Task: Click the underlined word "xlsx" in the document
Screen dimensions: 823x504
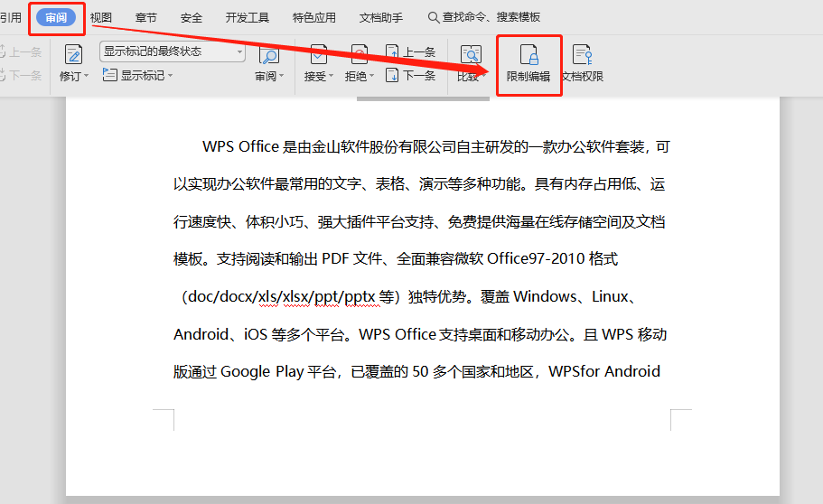Action: click(295, 296)
